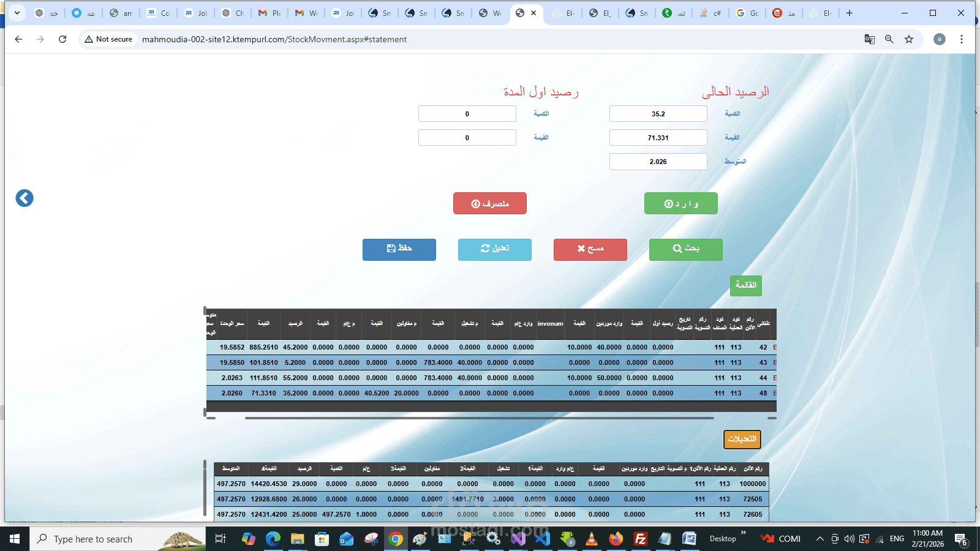This screenshot has height=551, width=980.
Task: Click green بحث search button
Action: 686,249
